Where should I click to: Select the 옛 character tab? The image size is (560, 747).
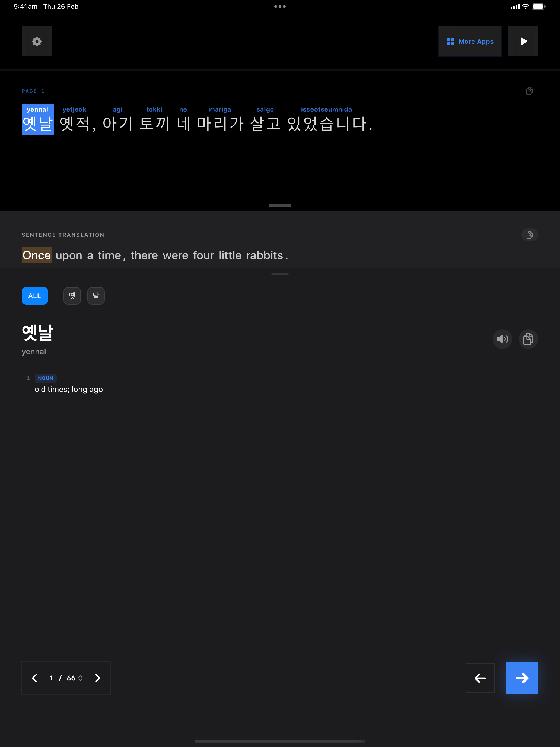pyautogui.click(x=72, y=296)
